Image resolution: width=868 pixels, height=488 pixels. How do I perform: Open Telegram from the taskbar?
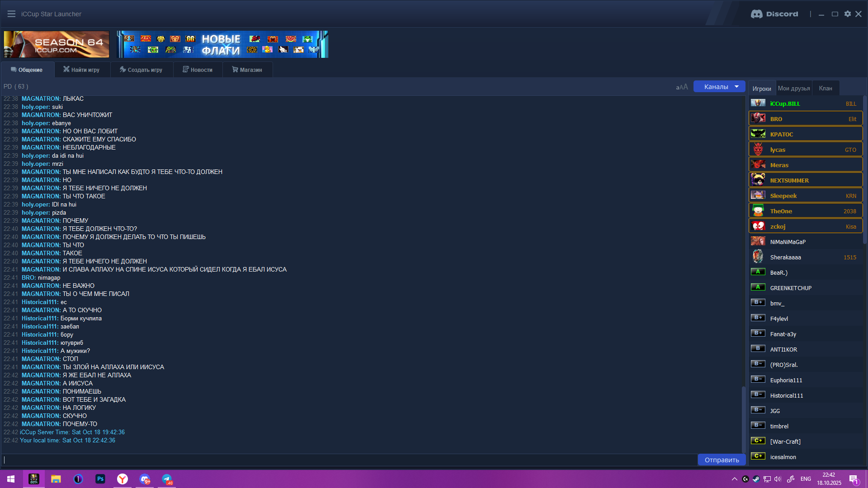click(167, 479)
